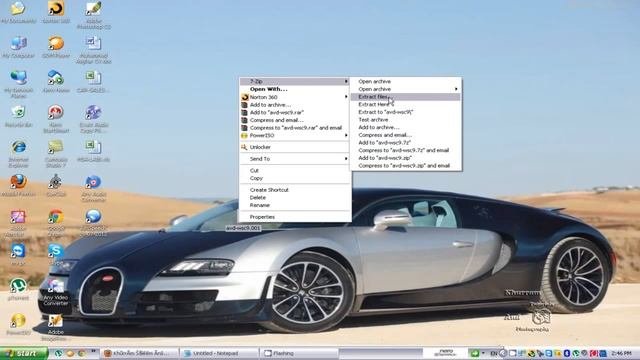Select My Documents desktop icon
The height and width of the screenshot is (360, 640).
click(x=18, y=12)
